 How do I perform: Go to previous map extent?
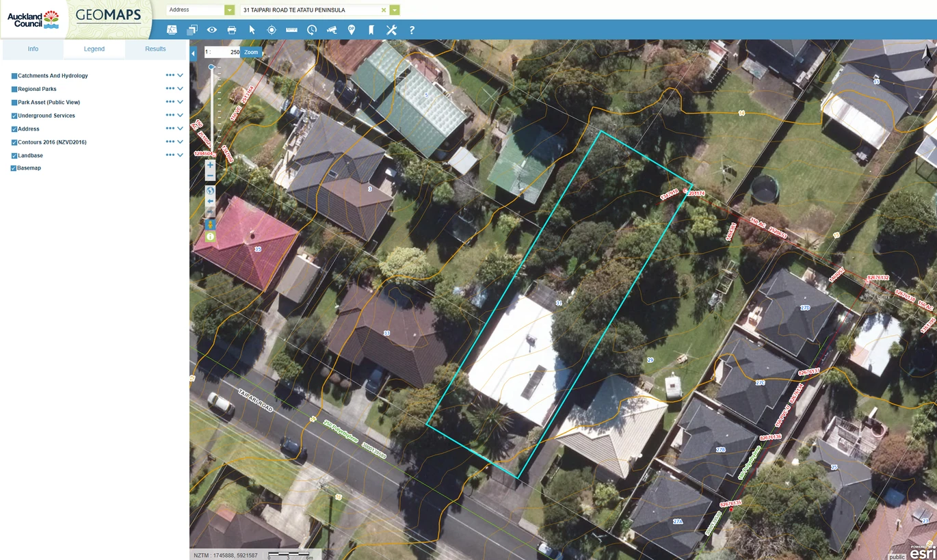point(210,202)
